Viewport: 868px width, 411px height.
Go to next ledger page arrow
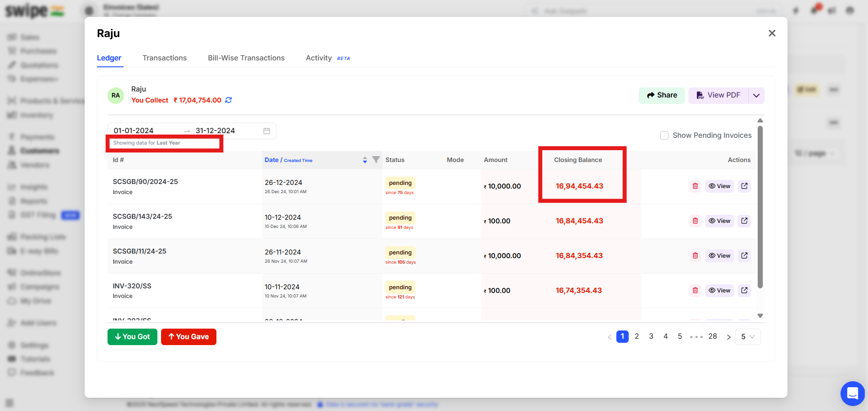[729, 337]
